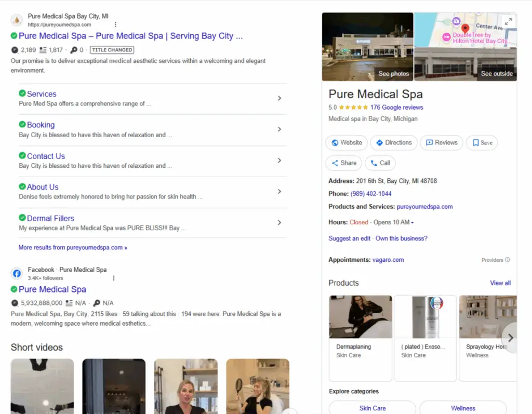This screenshot has width=532, height=414.
Task: Expand the Dermal Fillers sitelink chevron
Action: (x=280, y=223)
